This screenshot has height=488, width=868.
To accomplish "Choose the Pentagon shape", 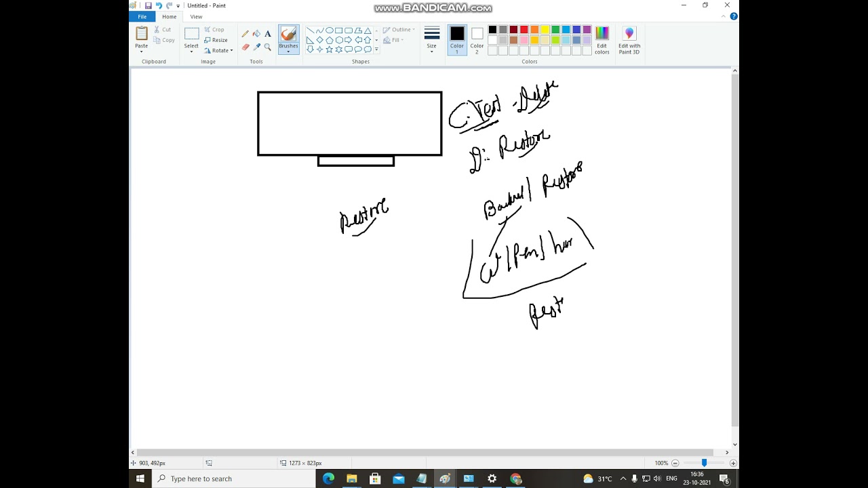I will (329, 40).
